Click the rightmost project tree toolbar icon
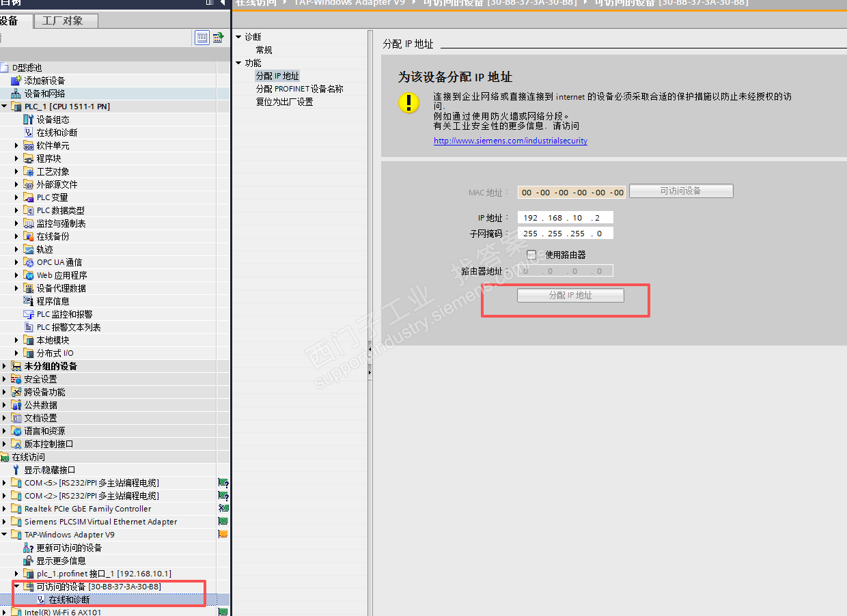This screenshot has width=847, height=616. click(x=218, y=38)
